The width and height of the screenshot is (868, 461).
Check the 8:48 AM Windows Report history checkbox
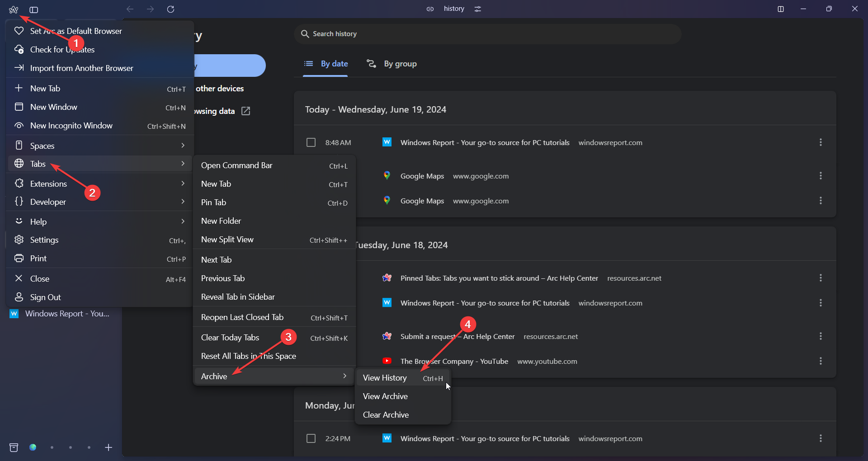(x=311, y=142)
